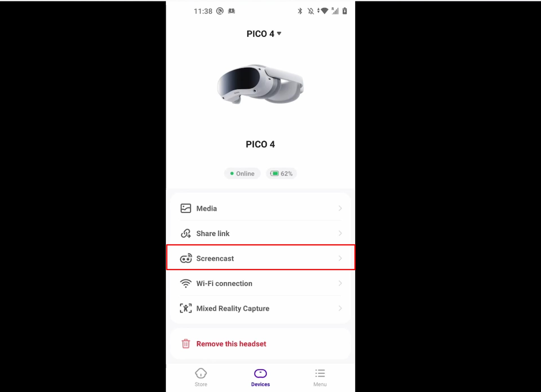Tap the Wi-Fi connection signal icon
The image size is (541, 392).
coord(186,283)
